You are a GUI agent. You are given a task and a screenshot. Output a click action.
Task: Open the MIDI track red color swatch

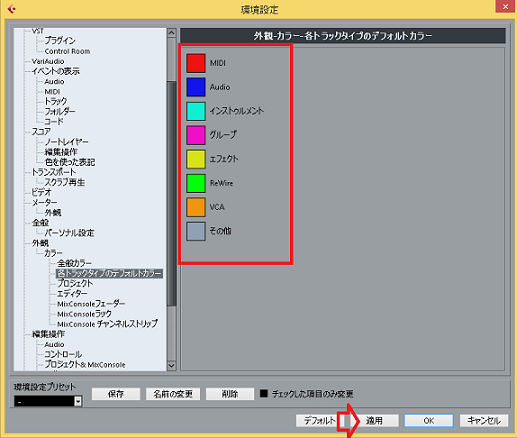click(x=196, y=63)
